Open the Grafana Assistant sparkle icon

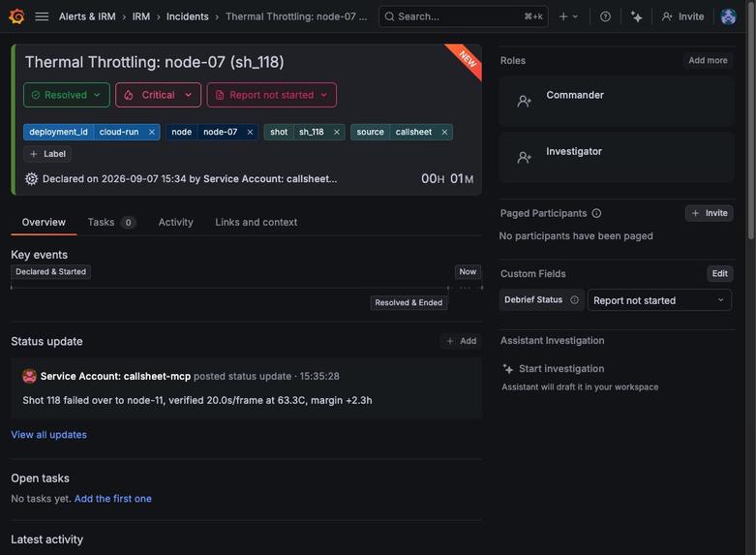pos(636,16)
